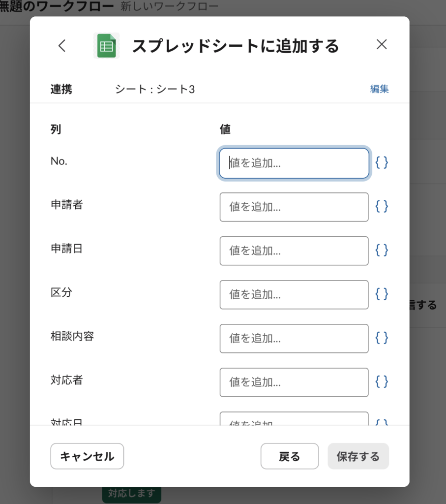The height and width of the screenshot is (504, 446).
Task: Click the back arrow in dialog header
Action: 61,46
